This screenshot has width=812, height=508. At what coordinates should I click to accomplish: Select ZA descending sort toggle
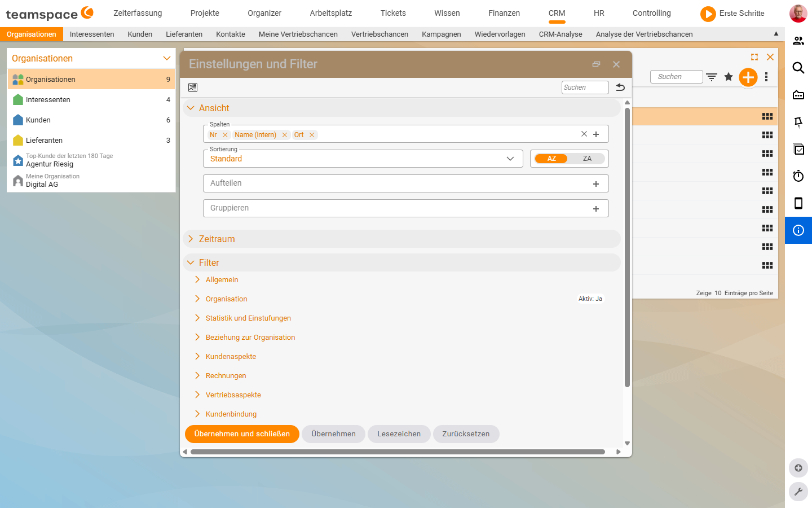point(587,159)
